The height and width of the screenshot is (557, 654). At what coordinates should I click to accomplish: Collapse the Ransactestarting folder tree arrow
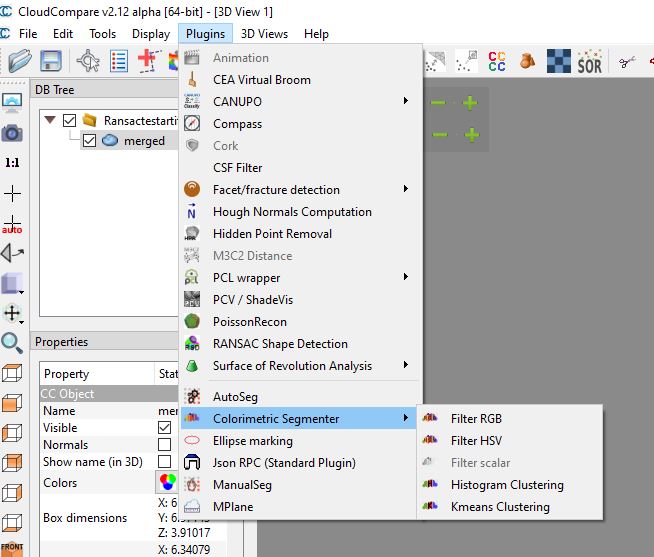(50, 120)
